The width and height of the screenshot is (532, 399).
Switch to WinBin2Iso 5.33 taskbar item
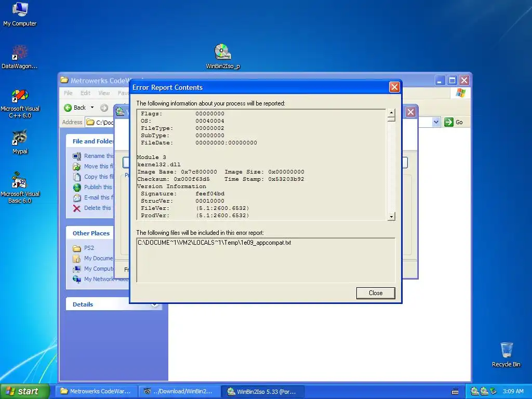tap(262, 392)
